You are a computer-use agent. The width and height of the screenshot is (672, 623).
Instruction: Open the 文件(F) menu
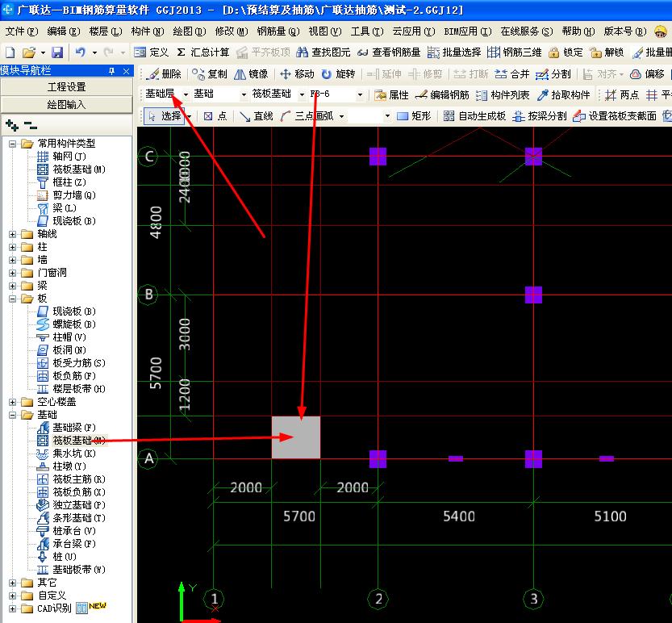[x=22, y=31]
